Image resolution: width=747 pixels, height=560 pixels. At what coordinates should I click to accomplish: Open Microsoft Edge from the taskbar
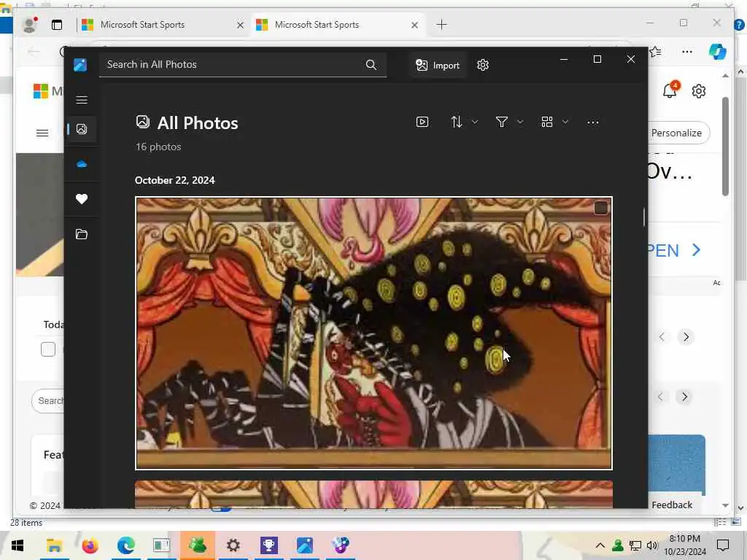pos(125,545)
